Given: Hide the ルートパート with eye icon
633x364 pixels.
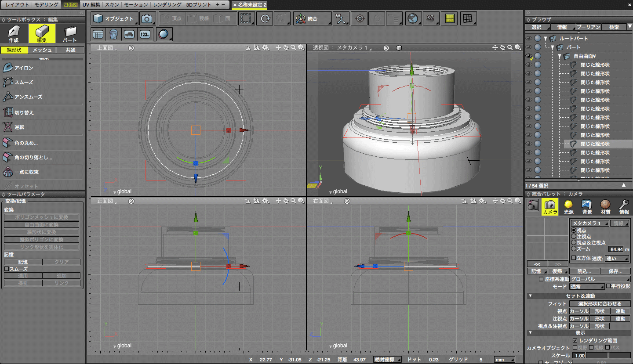Looking at the screenshot, I should pos(529,39).
